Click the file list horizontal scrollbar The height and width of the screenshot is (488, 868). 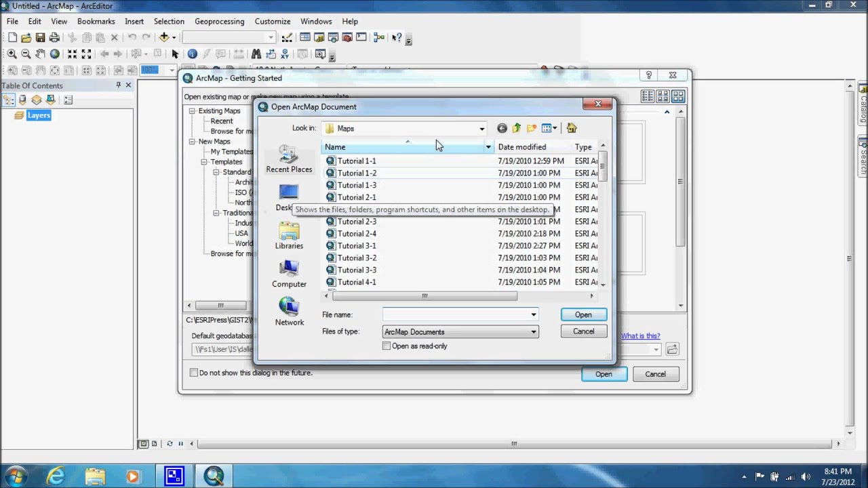425,296
